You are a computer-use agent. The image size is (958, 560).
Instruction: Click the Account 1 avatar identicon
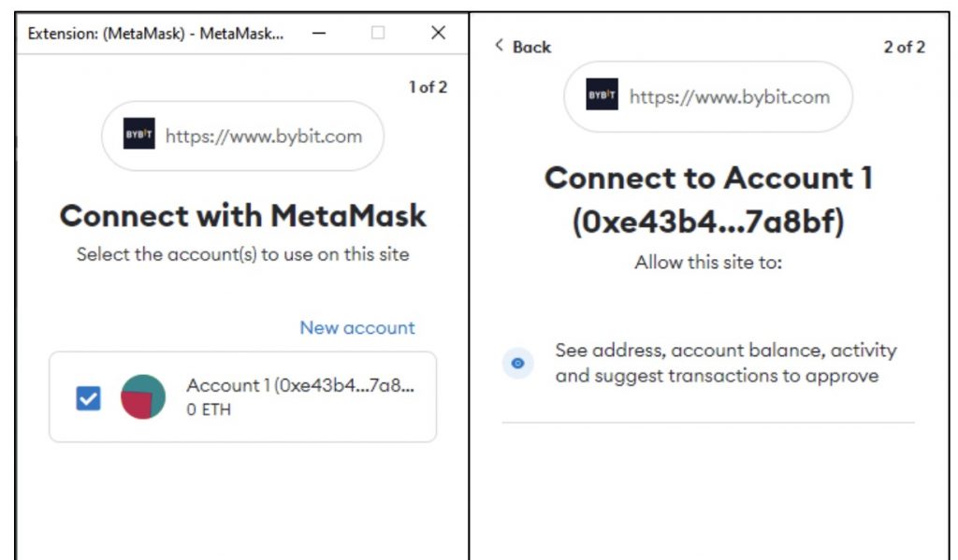pos(143,397)
